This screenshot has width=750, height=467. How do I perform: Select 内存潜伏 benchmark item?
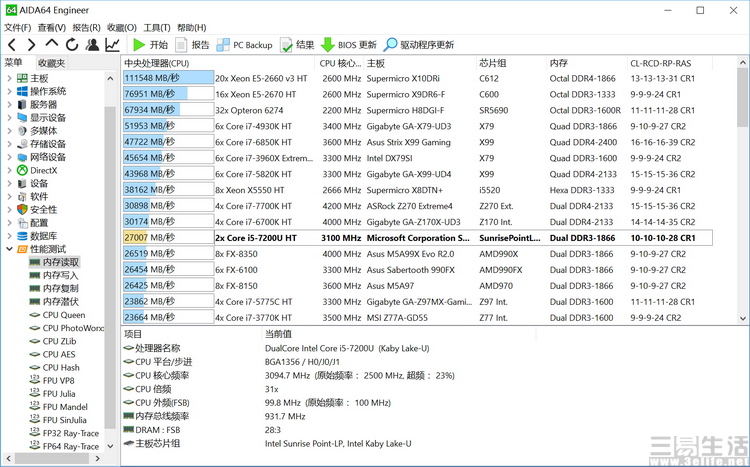[54, 301]
